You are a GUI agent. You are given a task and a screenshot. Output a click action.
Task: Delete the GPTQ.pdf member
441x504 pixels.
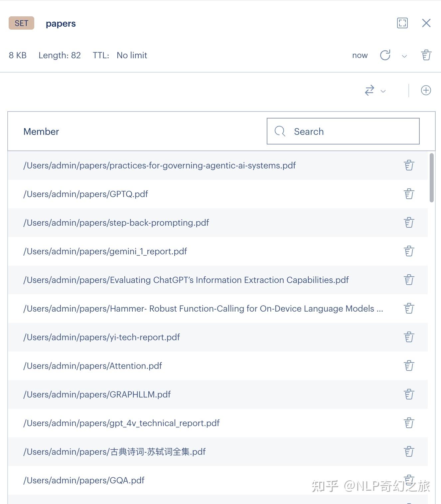pyautogui.click(x=409, y=194)
